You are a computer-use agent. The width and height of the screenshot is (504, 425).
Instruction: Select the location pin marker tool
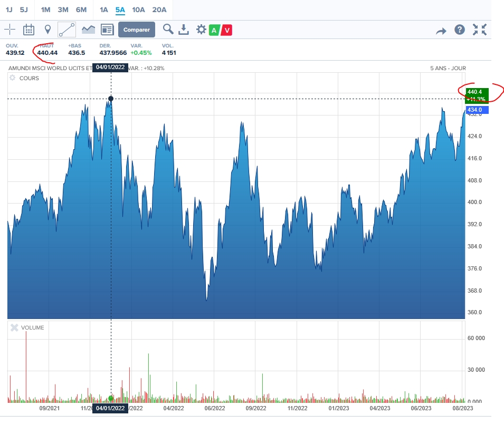click(x=47, y=30)
